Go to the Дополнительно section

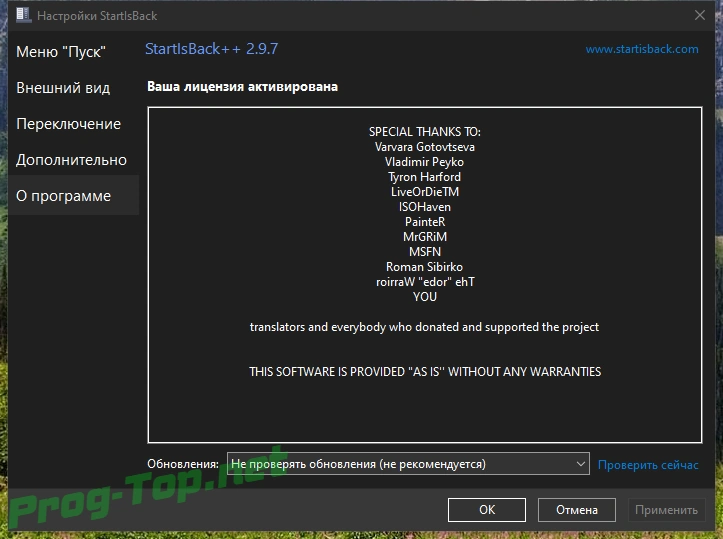[71, 160]
